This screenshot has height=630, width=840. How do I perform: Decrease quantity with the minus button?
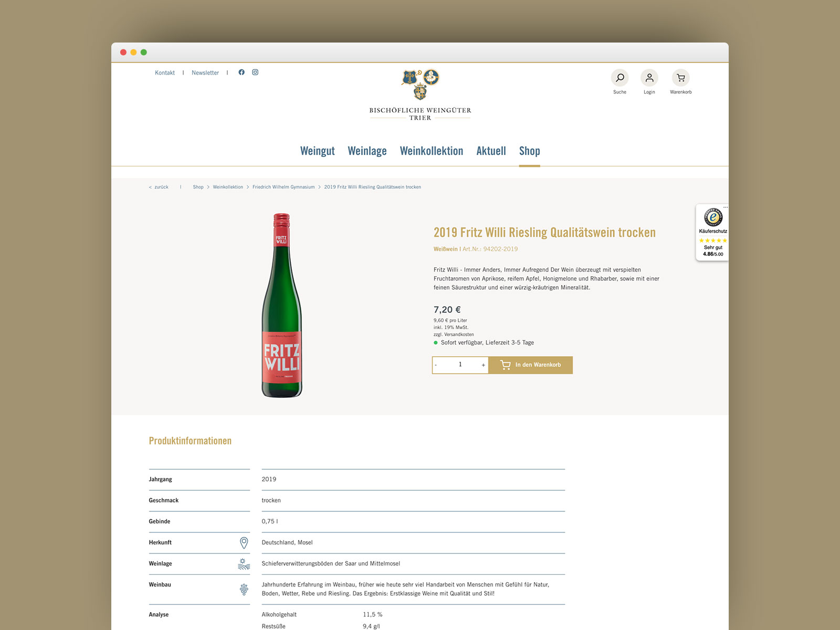(436, 365)
